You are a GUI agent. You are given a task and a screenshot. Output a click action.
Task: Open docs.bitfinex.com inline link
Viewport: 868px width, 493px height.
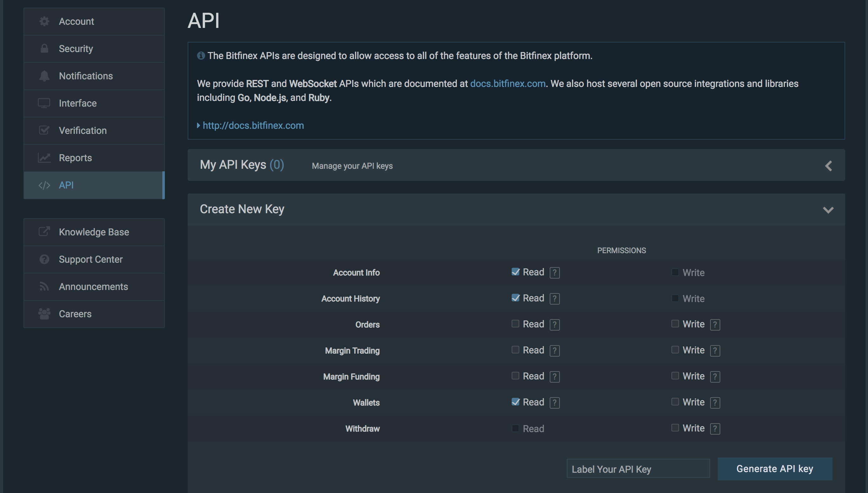click(508, 84)
